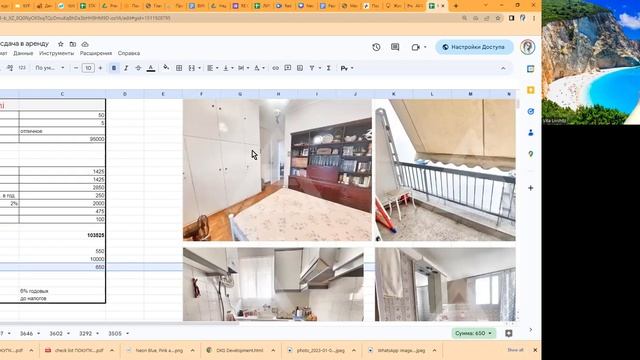The width and height of the screenshot is (640, 360).
Task: Open horizontal align dropdown
Action: coord(212,68)
